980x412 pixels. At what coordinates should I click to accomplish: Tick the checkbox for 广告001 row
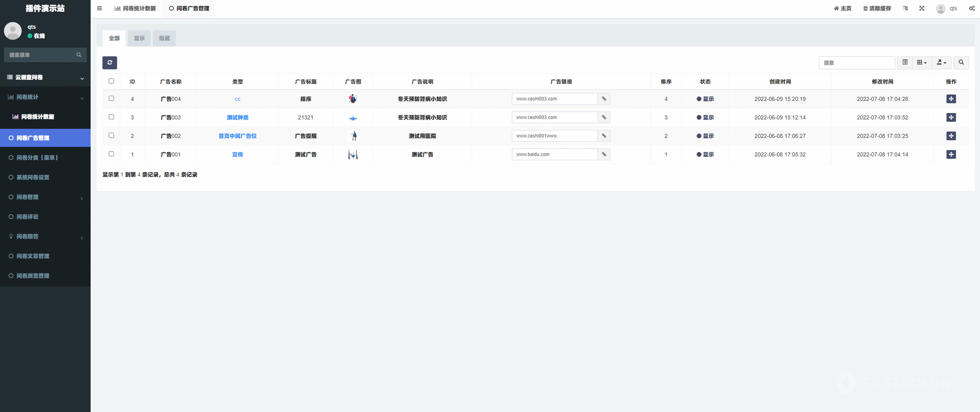pos(111,154)
